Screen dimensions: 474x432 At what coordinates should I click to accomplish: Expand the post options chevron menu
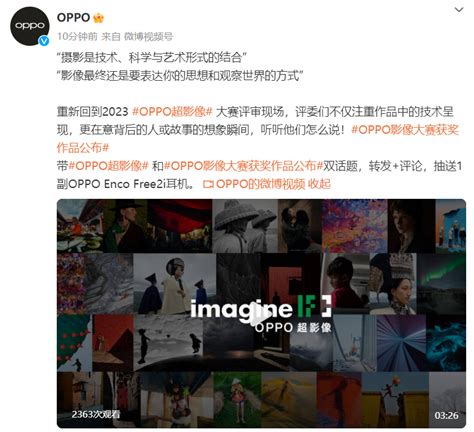tap(459, 10)
